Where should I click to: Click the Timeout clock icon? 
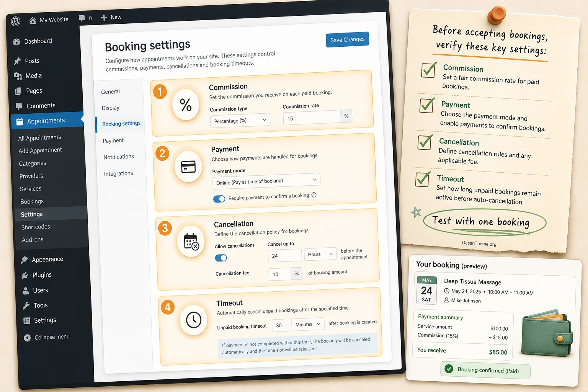click(x=194, y=320)
